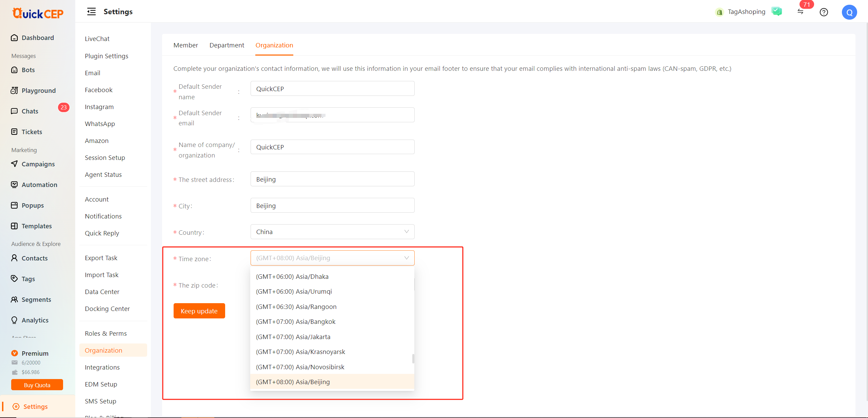
Task: Click the Premium plan badge icon
Action: pyautogui.click(x=15, y=353)
